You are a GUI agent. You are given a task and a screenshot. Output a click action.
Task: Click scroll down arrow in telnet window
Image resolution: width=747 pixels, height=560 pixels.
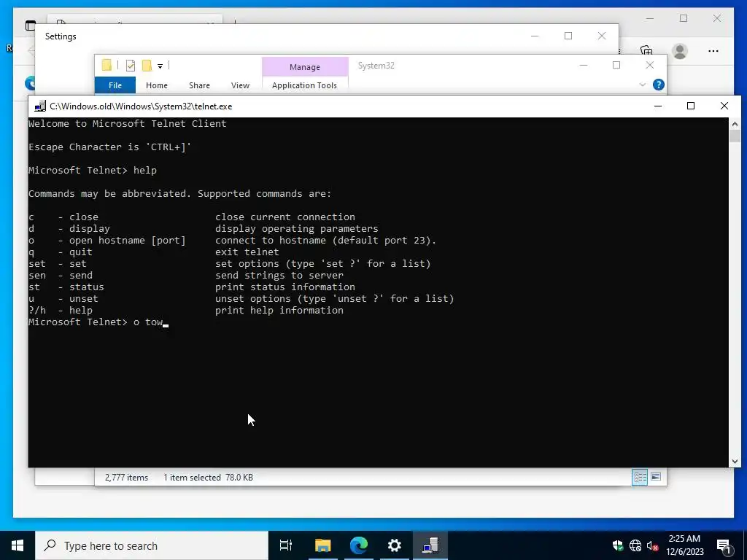(x=735, y=461)
